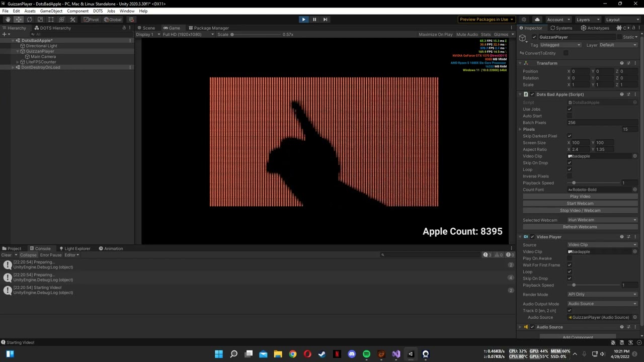
Task: Expand DontDestroyOnLoad scene
Action: (13, 67)
